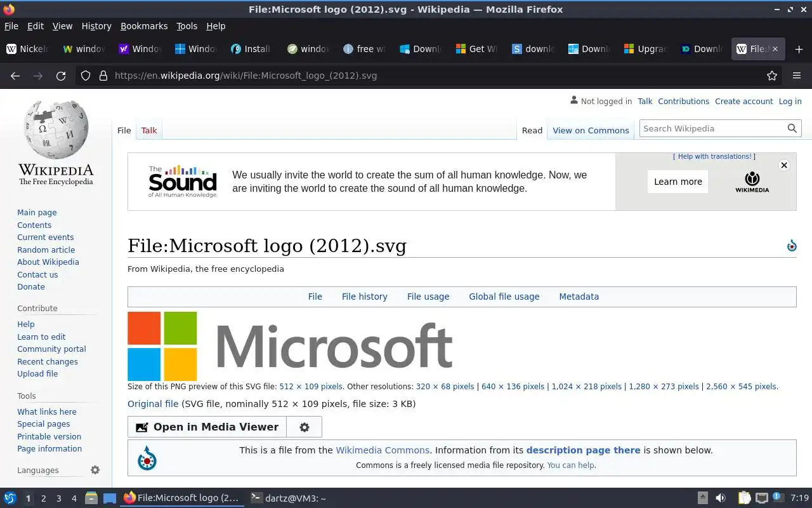Image resolution: width=812 pixels, height=508 pixels.
Task: Click the network tray icon
Action: click(x=762, y=498)
